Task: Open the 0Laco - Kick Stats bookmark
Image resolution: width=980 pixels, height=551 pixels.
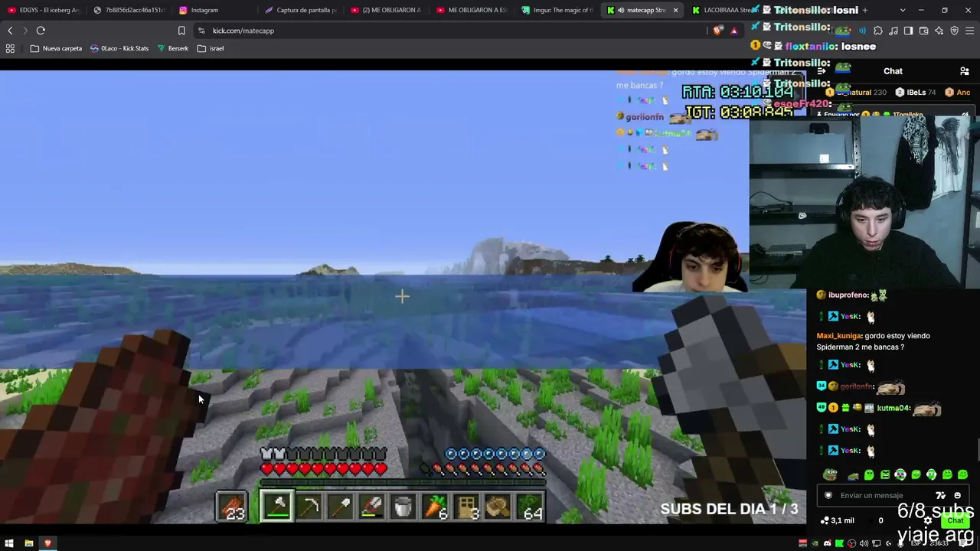Action: [x=119, y=48]
